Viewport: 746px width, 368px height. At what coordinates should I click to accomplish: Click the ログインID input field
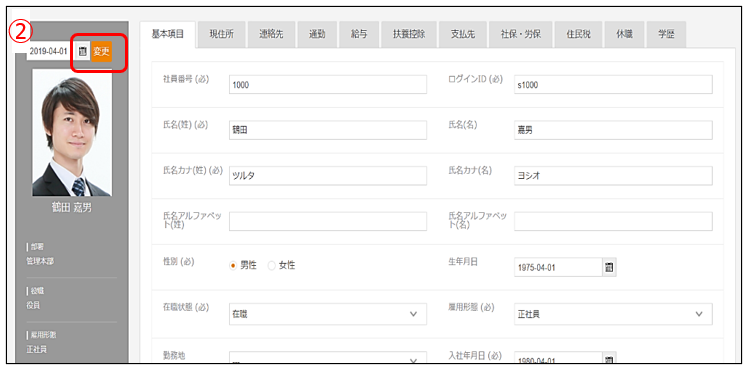tap(613, 85)
